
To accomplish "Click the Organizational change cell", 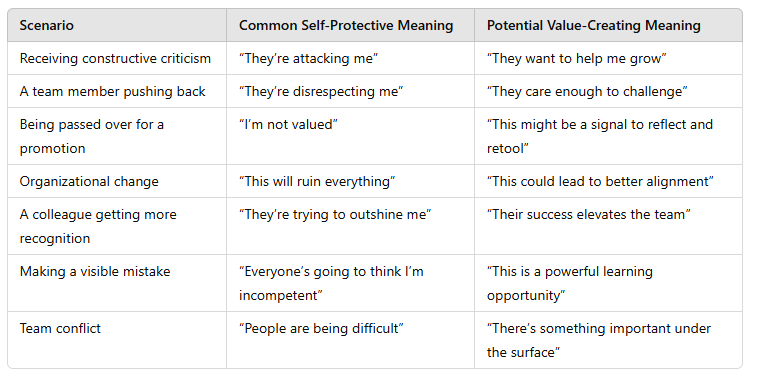I will [117, 181].
